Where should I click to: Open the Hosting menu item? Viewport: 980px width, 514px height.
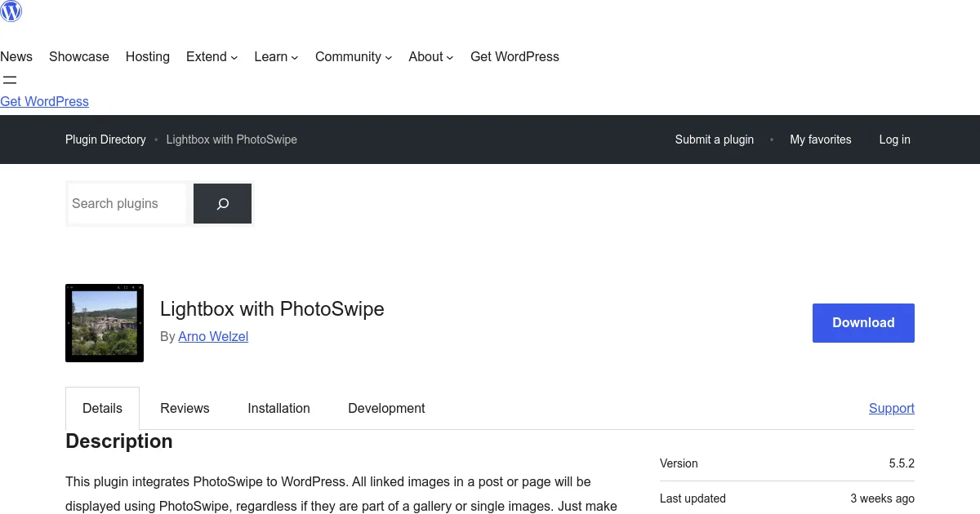click(x=148, y=57)
